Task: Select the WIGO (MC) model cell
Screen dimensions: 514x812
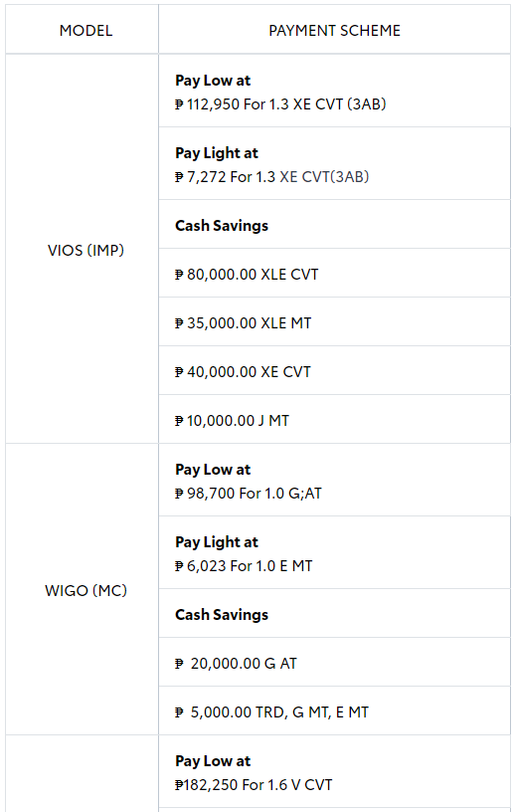Action: coord(86,590)
